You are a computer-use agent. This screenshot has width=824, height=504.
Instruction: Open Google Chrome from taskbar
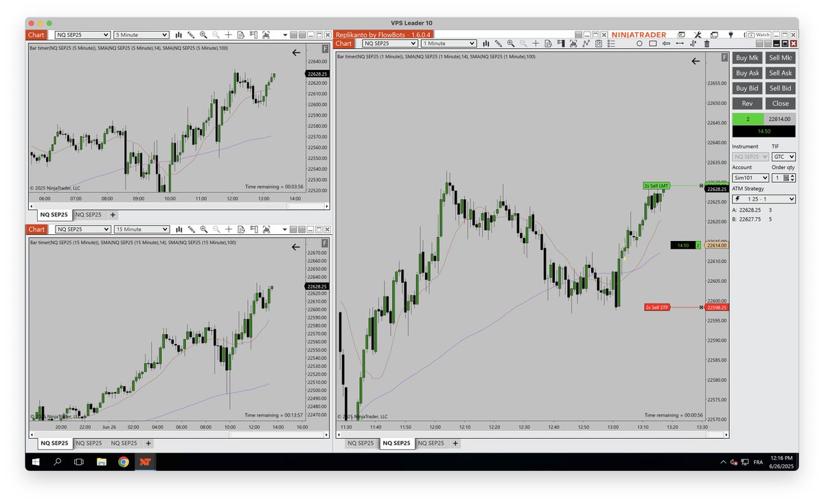pyautogui.click(x=123, y=462)
